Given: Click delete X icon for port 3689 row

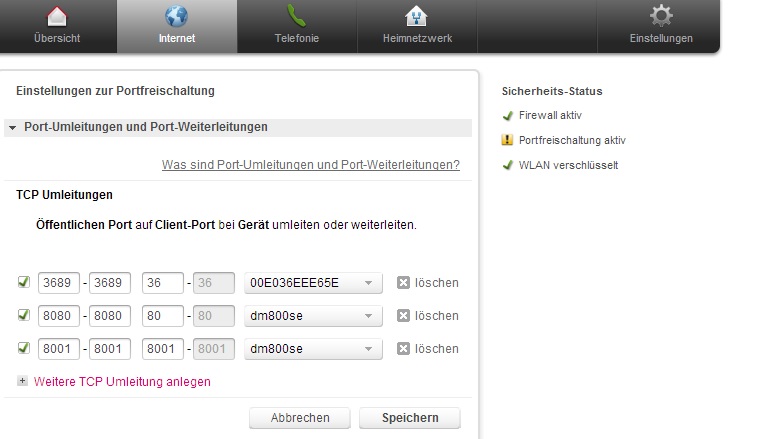Looking at the screenshot, I should pyautogui.click(x=403, y=282).
